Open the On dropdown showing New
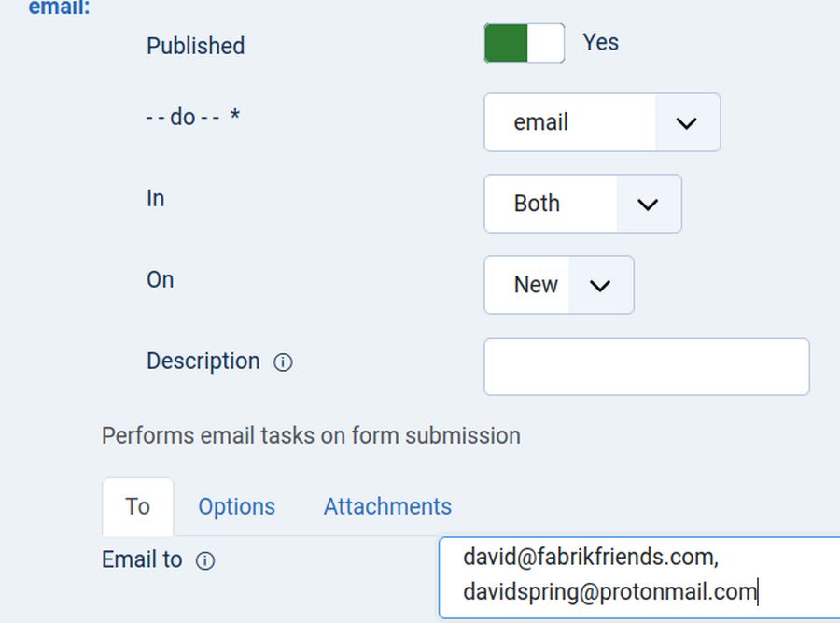The height and width of the screenshot is (623, 840). (558, 285)
